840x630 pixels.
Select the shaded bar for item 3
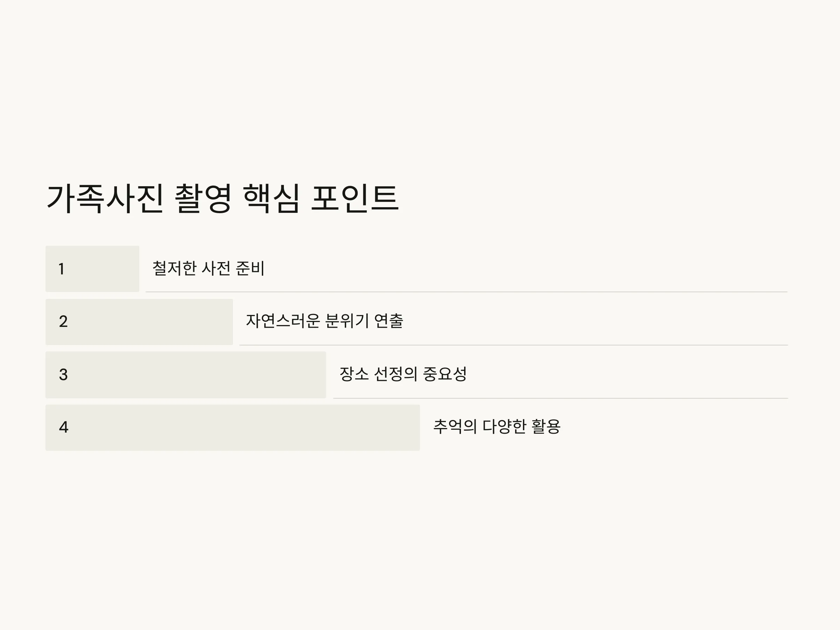click(x=186, y=375)
